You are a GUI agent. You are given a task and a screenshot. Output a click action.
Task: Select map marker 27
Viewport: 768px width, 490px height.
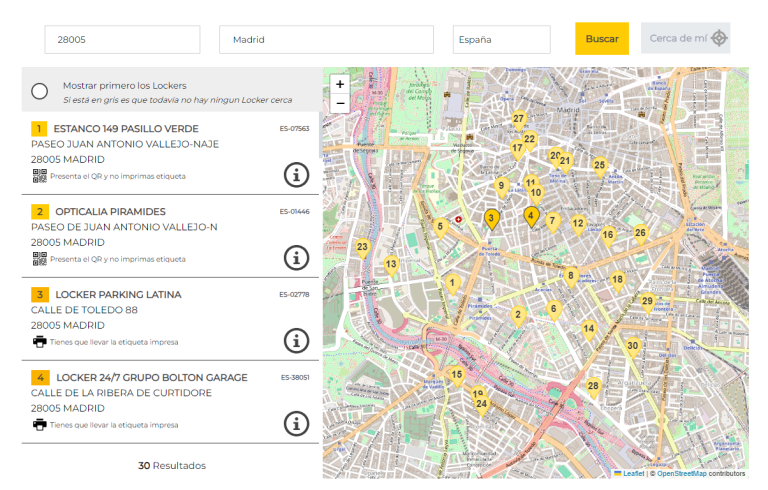518,120
